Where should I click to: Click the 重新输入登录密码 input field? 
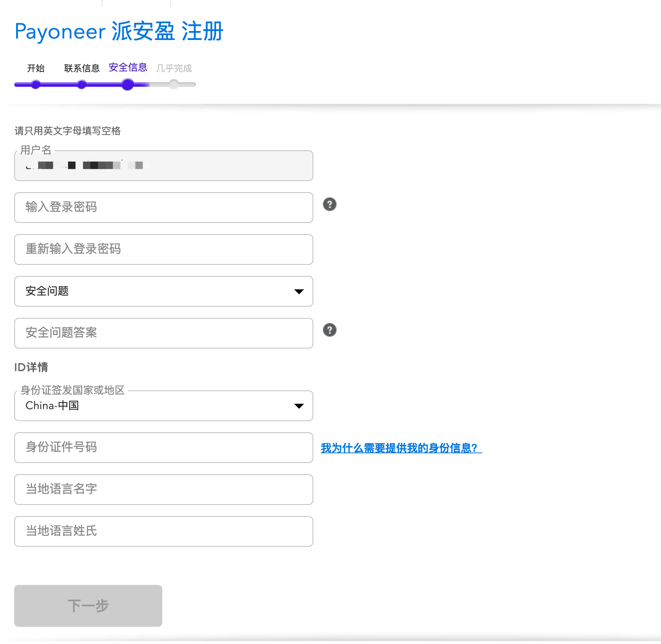click(x=164, y=249)
